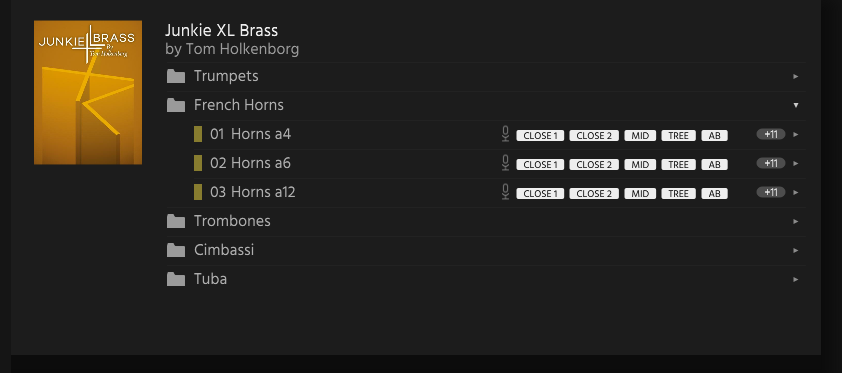
Task: Click the Trombones folder icon
Action: [176, 221]
